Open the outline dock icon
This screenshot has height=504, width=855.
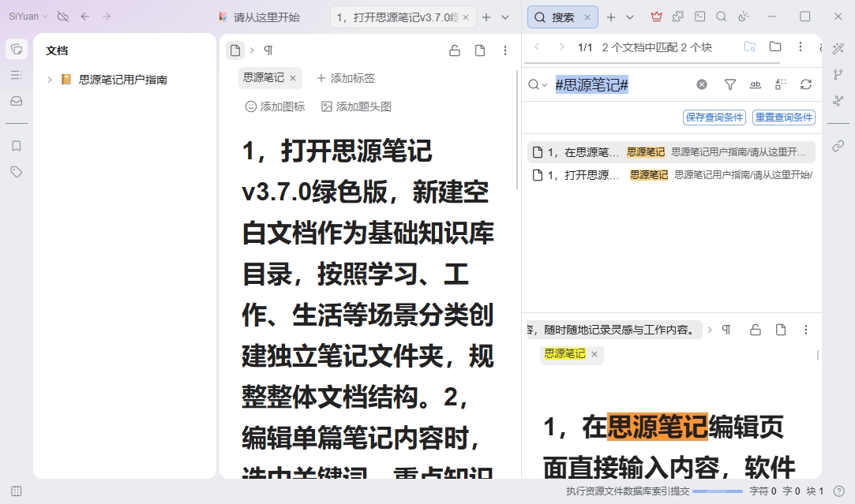(x=17, y=75)
